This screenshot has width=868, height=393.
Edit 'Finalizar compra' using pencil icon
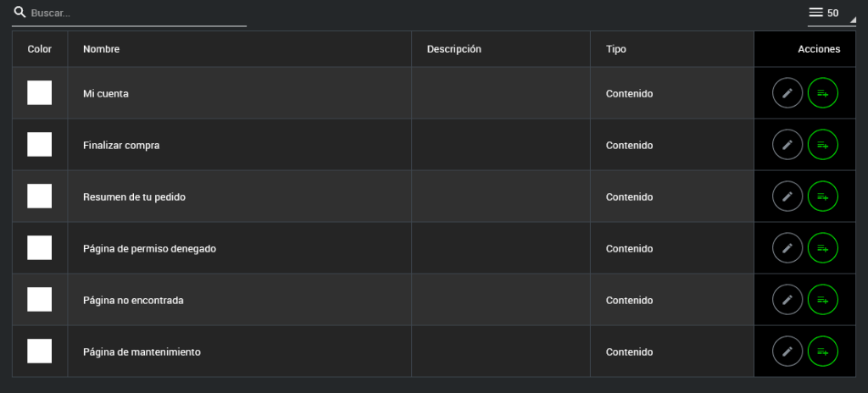pos(787,145)
